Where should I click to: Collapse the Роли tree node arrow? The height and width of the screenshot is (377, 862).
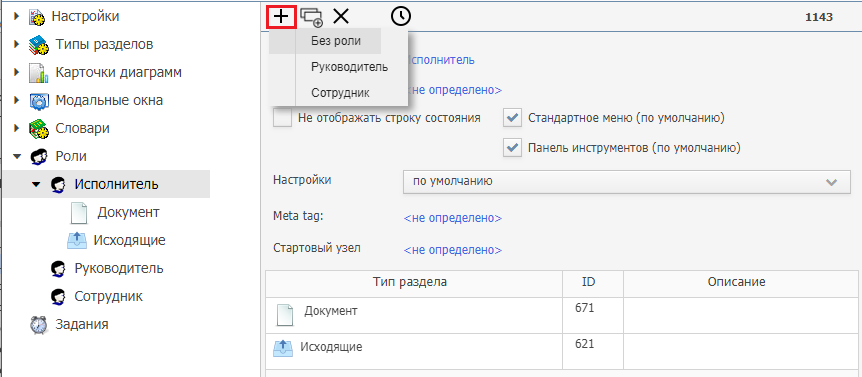pyautogui.click(x=16, y=157)
